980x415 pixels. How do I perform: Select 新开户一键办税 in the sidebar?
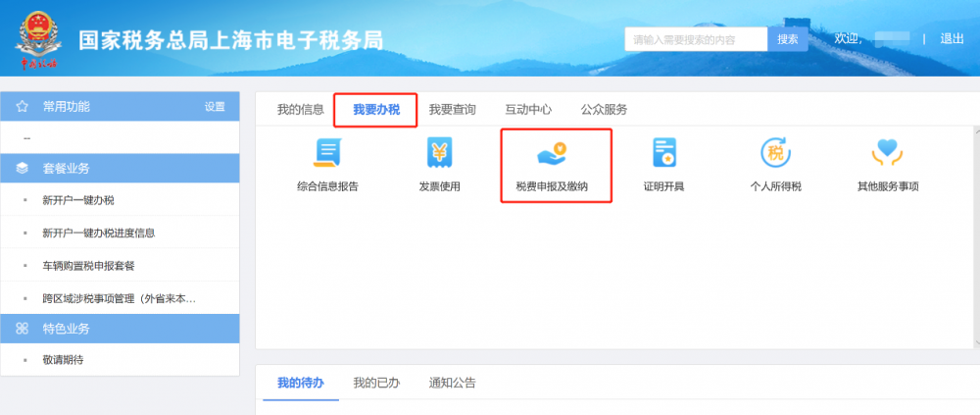click(x=78, y=201)
